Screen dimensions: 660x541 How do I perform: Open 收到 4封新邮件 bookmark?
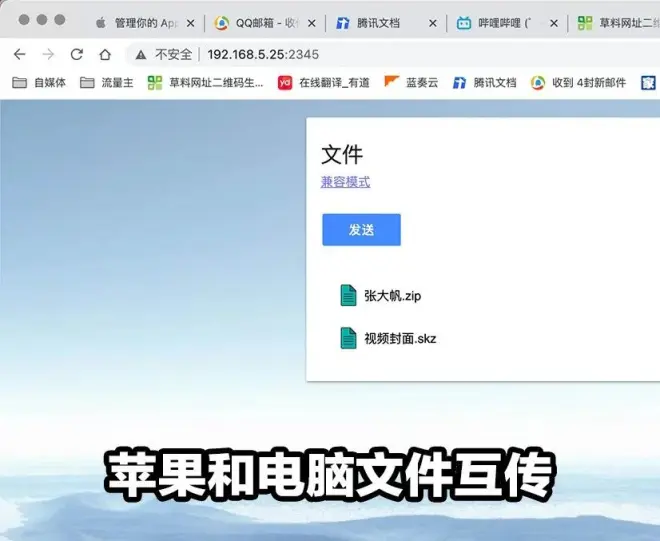coord(580,83)
